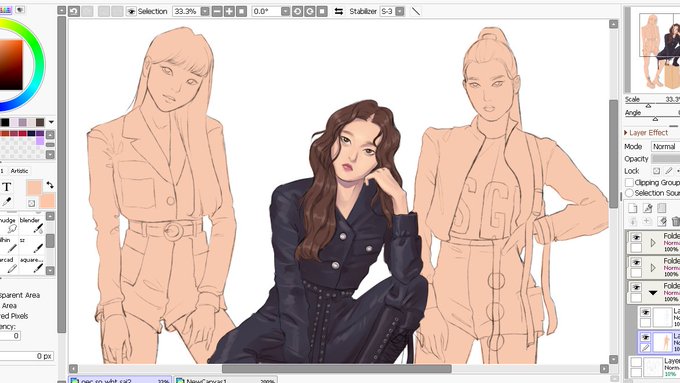680x383 pixels.
Task: Switch to the Artistic brush tab
Action: click(x=19, y=171)
